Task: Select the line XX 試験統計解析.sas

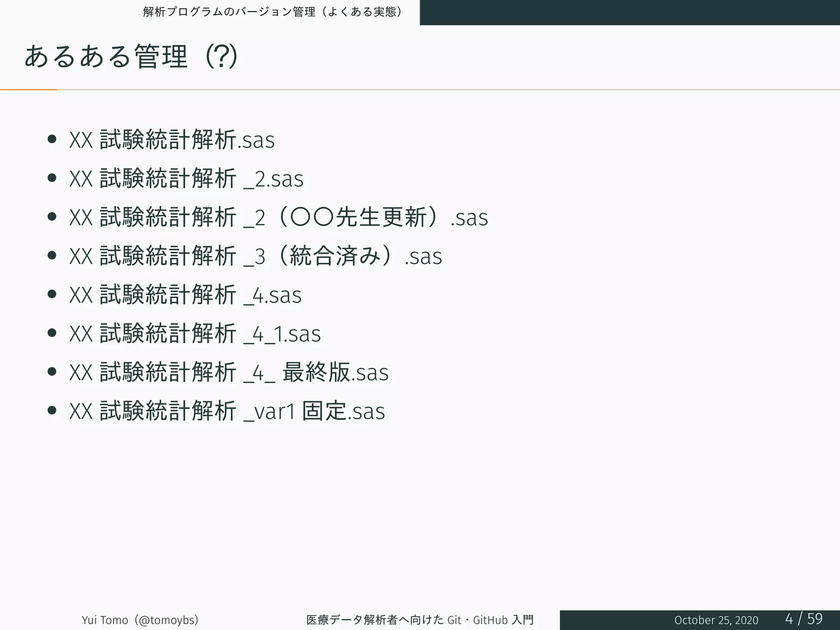Action: (172, 139)
